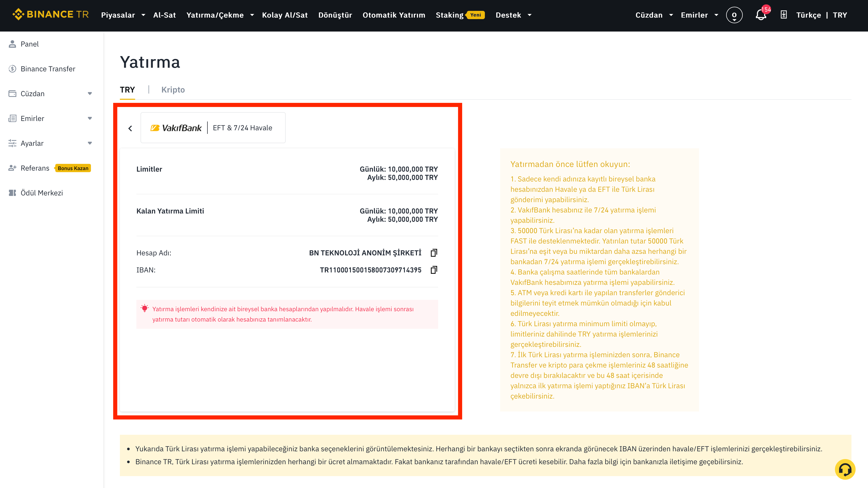
Task: Switch to the Kripto tab
Action: pos(173,90)
